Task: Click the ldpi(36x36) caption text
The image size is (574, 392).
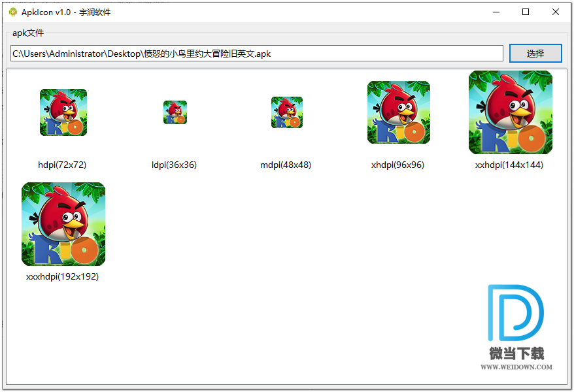Action: point(174,165)
